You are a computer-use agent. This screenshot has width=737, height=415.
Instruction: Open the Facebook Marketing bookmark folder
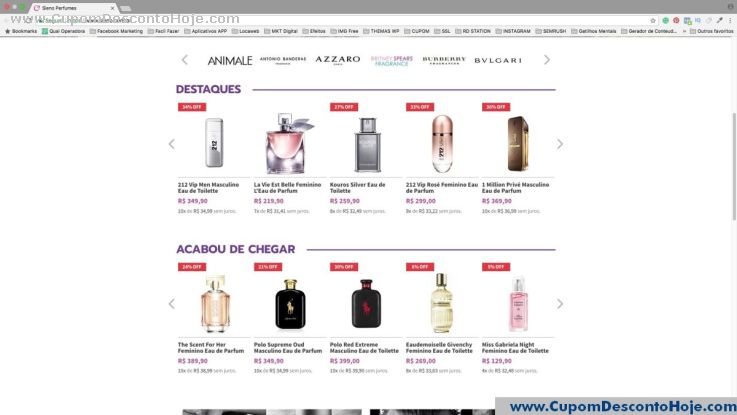pos(116,31)
